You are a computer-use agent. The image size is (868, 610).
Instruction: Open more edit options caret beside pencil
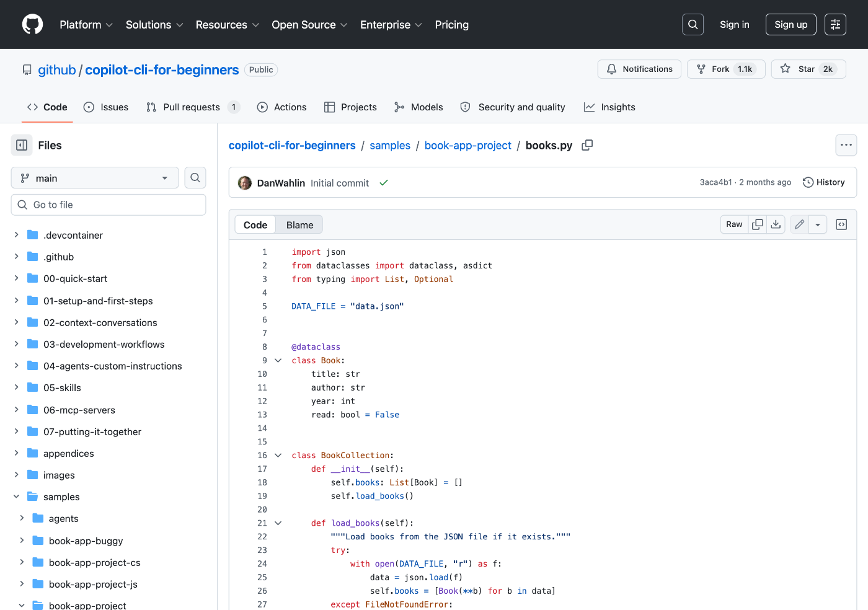point(818,224)
